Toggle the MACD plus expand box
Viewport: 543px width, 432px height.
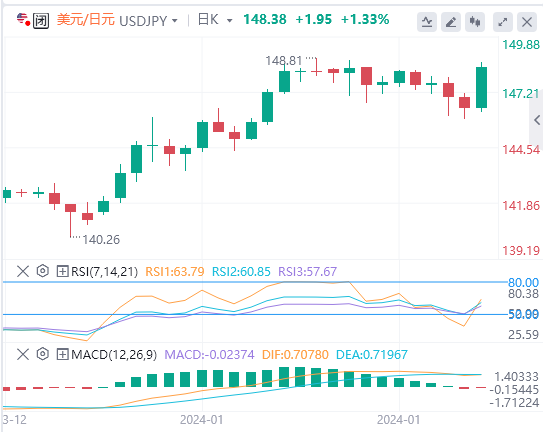(x=62, y=354)
